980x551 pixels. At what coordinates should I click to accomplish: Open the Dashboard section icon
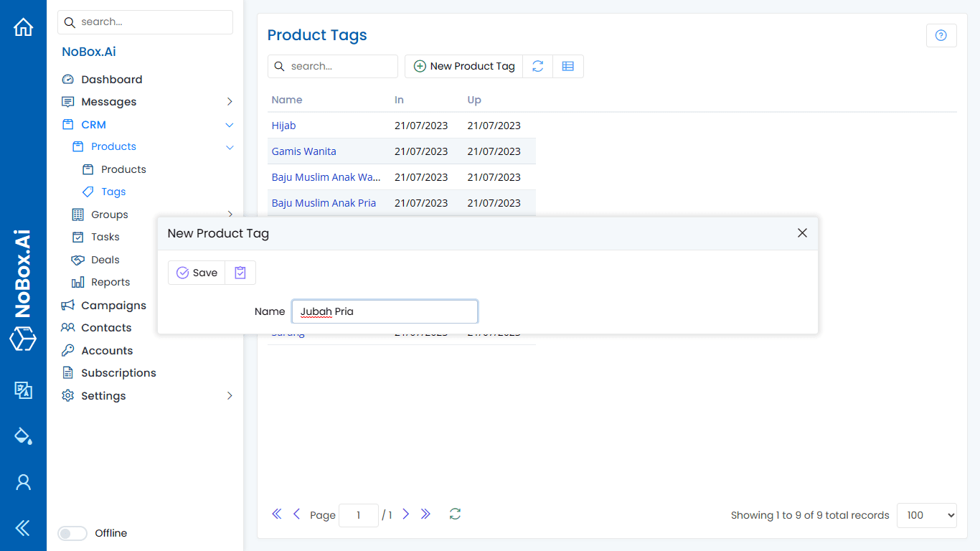point(67,79)
